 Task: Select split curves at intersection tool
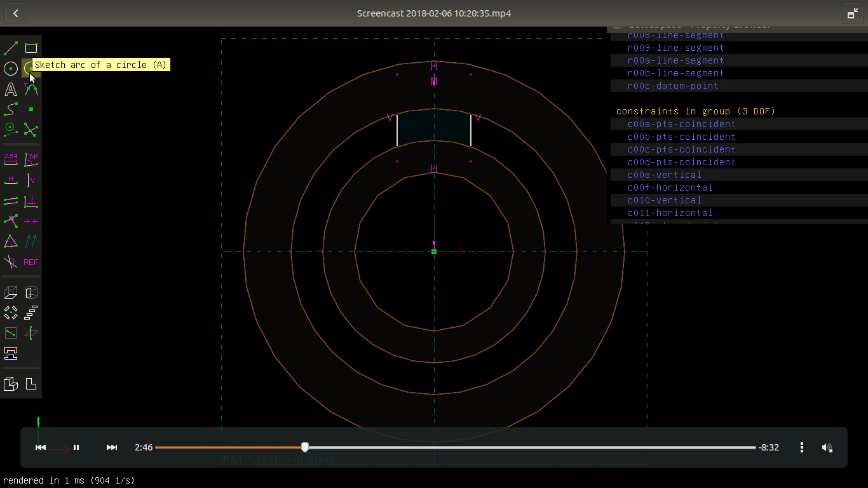(x=31, y=130)
